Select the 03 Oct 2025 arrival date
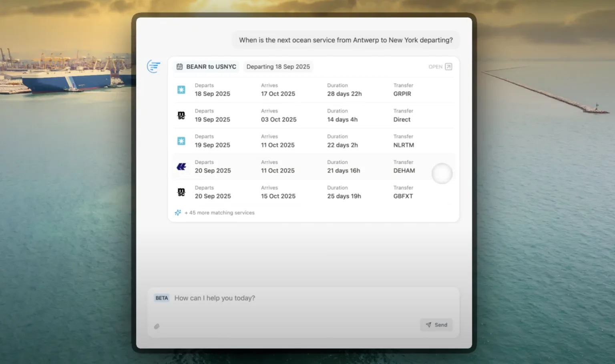The image size is (615, 364). (279, 119)
